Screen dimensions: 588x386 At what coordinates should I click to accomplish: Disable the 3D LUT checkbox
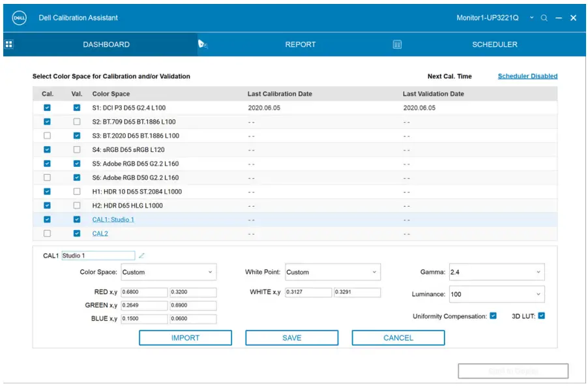click(541, 316)
